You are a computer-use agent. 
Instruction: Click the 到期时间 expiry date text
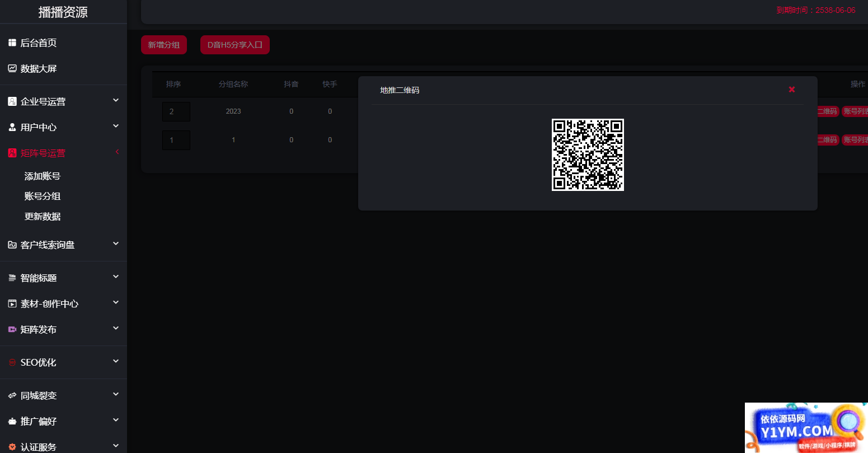coord(816,10)
